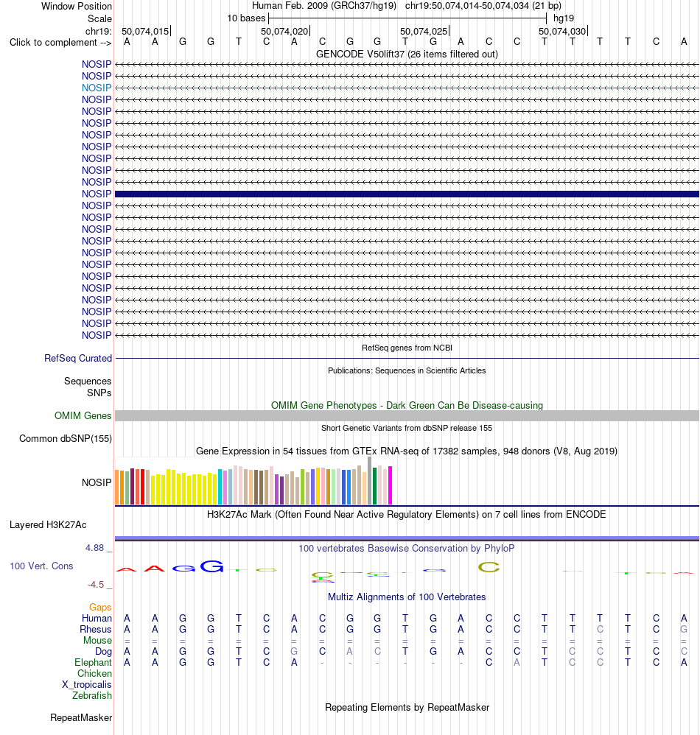Open 'Repeating Elements by RepeatMasker' title
This screenshot has height=735, width=700.
[x=407, y=708]
